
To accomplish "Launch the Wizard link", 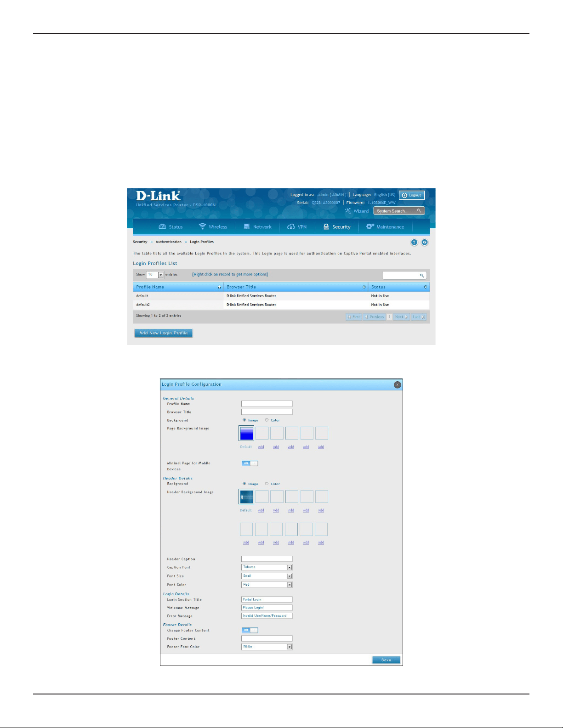I will pyautogui.click(x=357, y=211).
